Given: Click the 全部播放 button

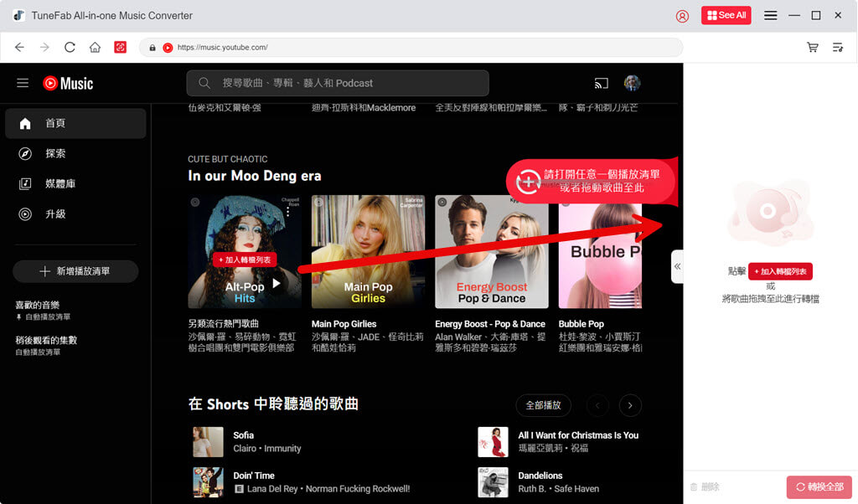Looking at the screenshot, I should (543, 405).
